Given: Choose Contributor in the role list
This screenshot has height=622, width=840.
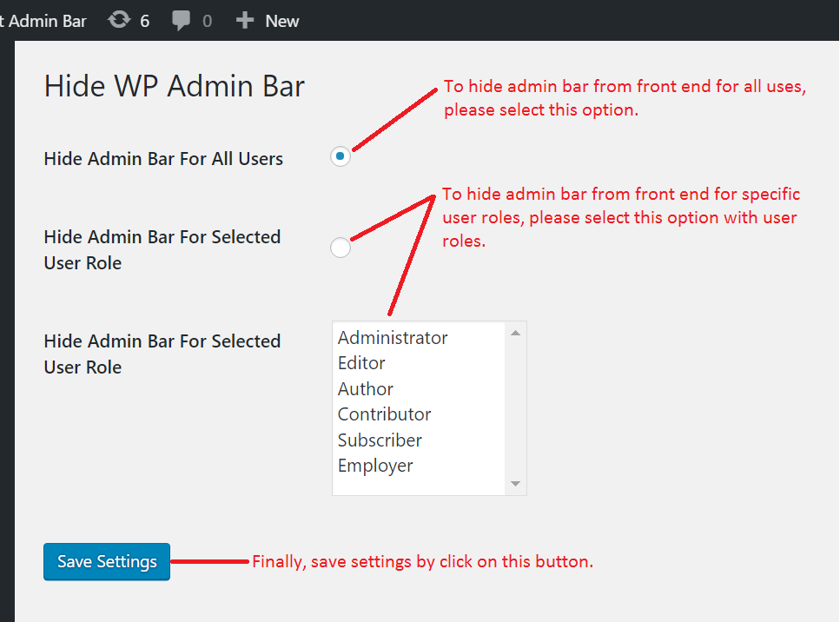Looking at the screenshot, I should [x=384, y=414].
